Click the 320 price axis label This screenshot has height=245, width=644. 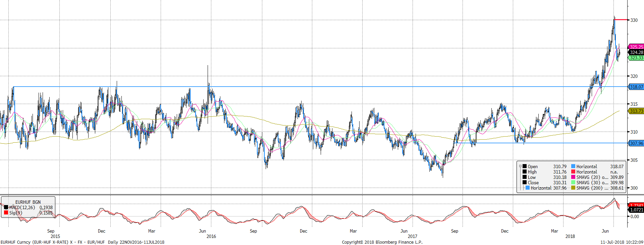634,76
